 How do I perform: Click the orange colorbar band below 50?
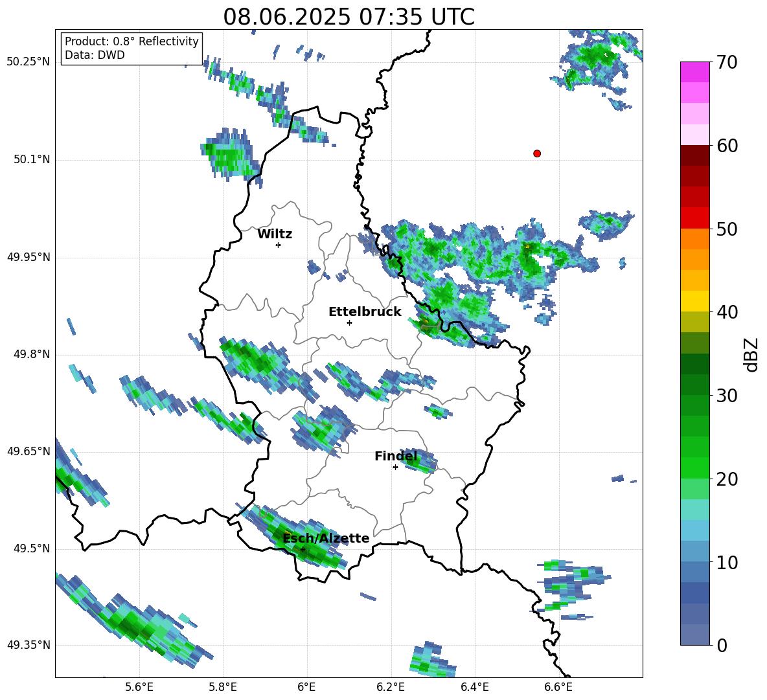[694, 239]
